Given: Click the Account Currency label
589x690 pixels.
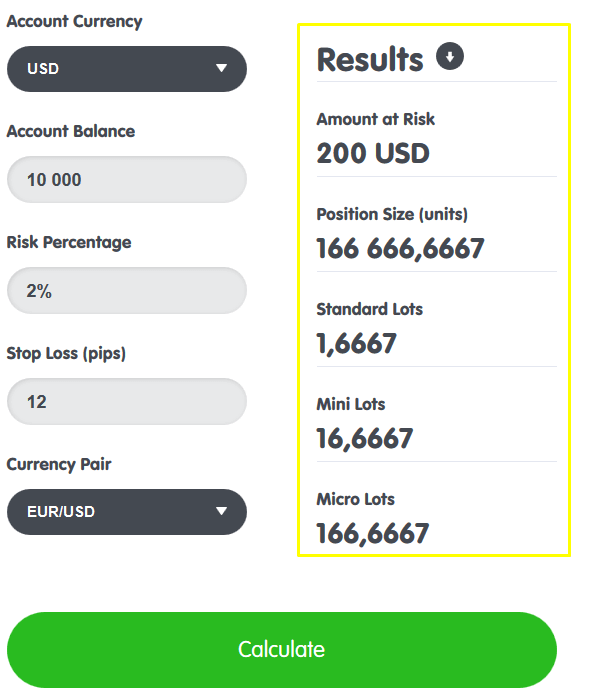Looking at the screenshot, I should pyautogui.click(x=74, y=22).
